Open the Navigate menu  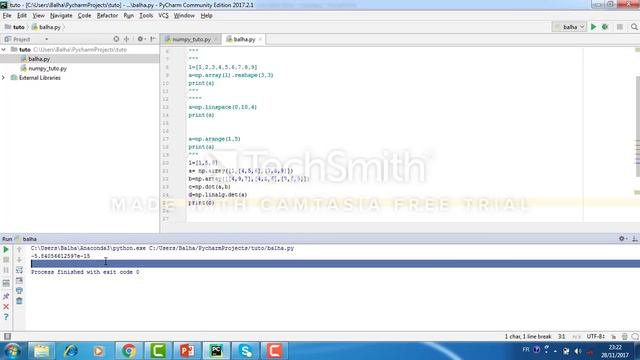pos(61,16)
